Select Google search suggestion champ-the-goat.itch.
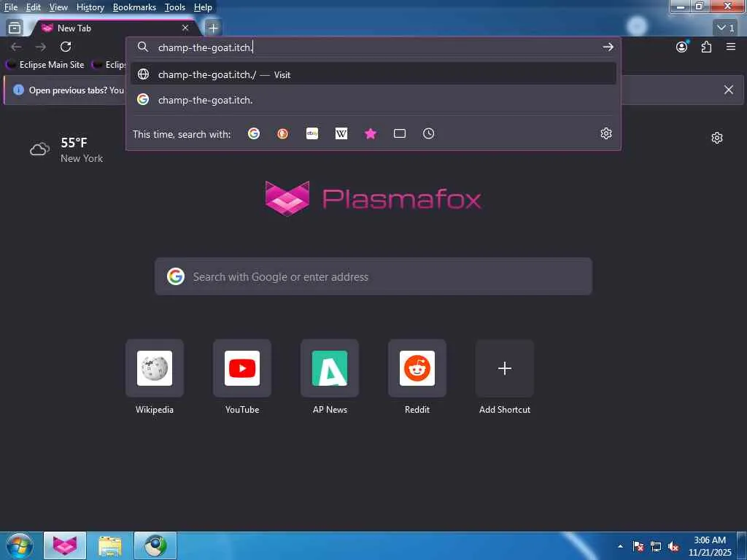This screenshot has height=560, width=747. pos(373,100)
